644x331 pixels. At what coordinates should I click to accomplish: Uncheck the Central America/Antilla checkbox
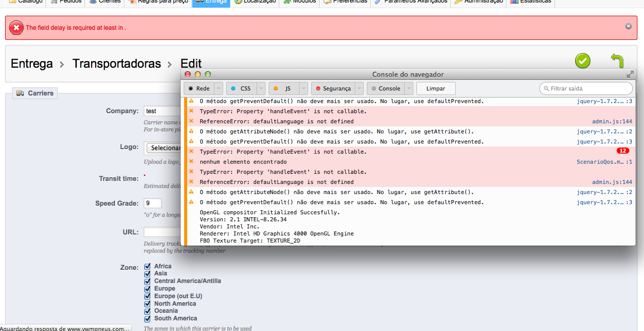(x=148, y=281)
